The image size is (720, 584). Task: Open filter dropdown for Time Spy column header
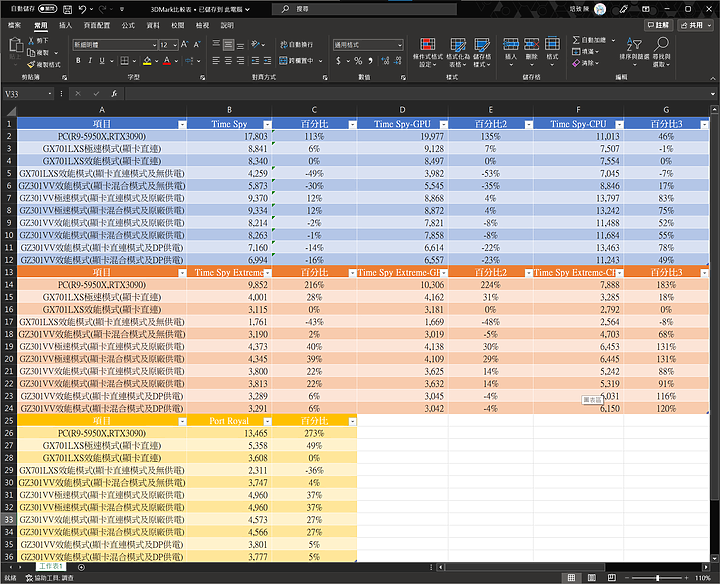pyautogui.click(x=267, y=124)
